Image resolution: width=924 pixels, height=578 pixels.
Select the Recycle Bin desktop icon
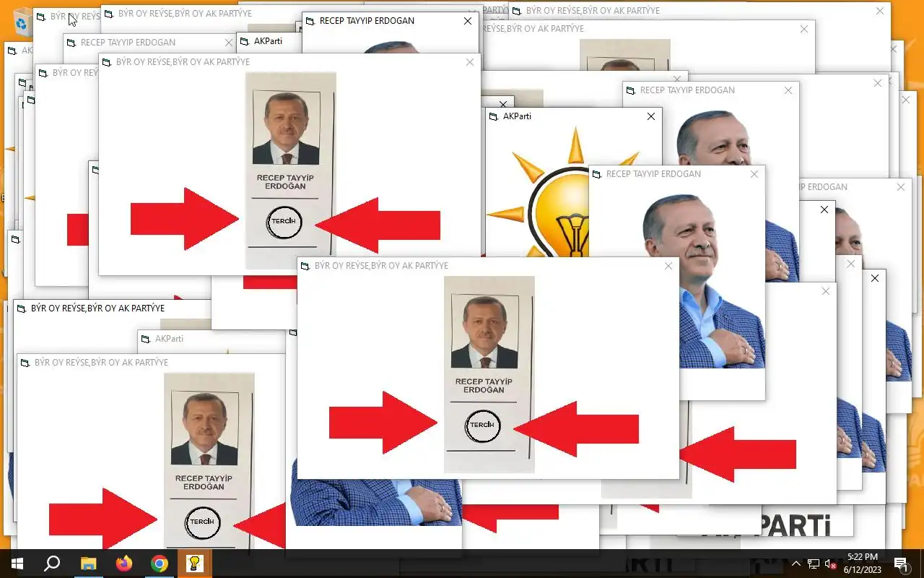[x=23, y=22]
